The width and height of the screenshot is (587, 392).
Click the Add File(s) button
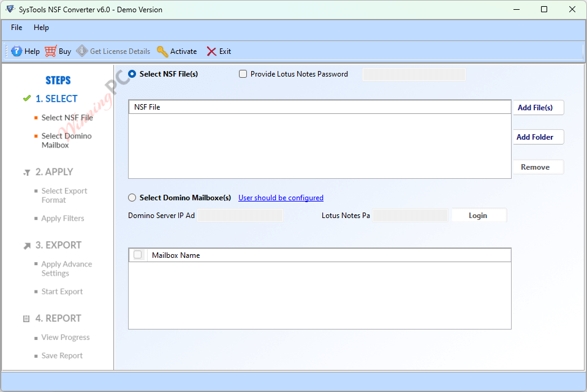point(538,107)
